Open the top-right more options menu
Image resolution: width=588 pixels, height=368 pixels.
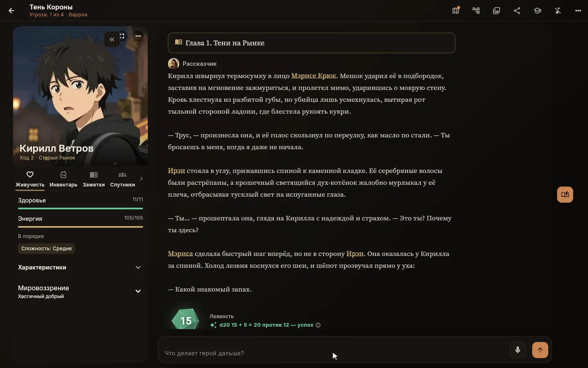pyautogui.click(x=578, y=11)
